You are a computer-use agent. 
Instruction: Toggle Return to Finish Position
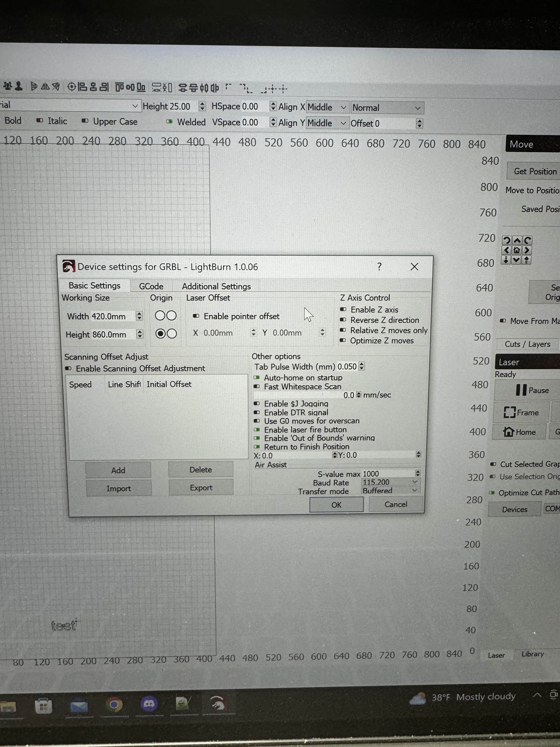pyautogui.click(x=257, y=447)
